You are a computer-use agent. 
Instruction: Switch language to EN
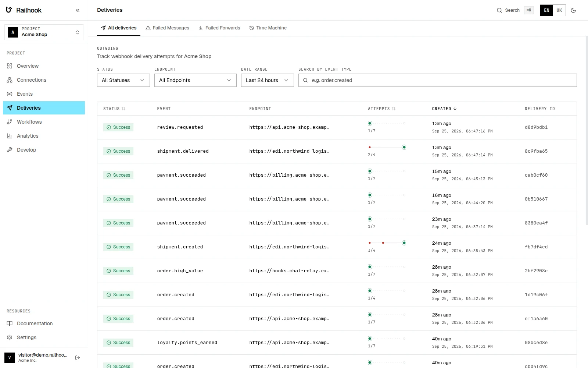(546, 10)
